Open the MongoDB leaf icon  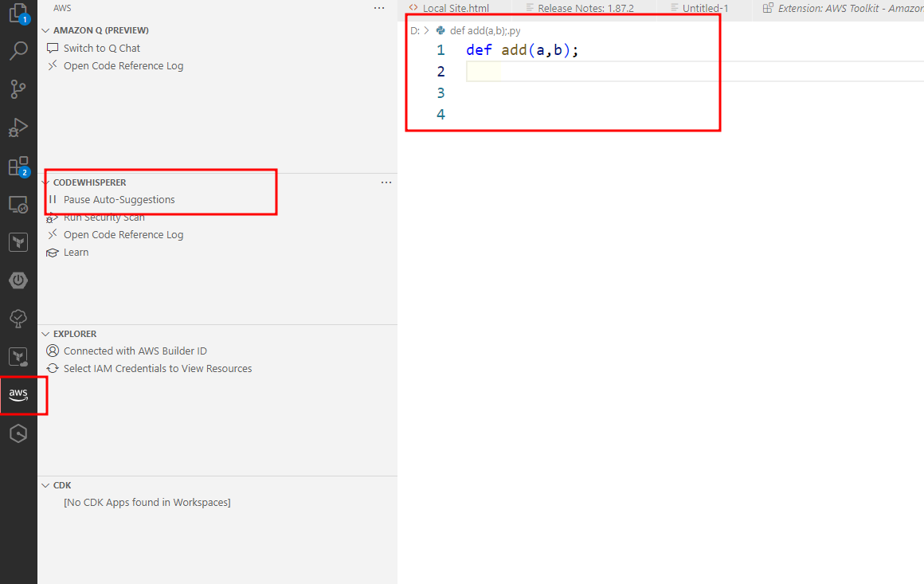18,319
